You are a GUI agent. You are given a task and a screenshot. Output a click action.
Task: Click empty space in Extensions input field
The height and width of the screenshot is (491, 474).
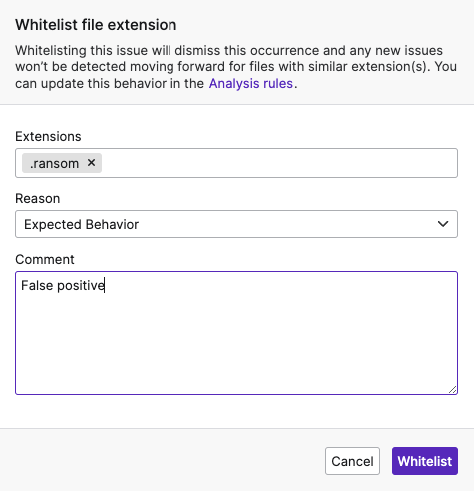click(279, 163)
